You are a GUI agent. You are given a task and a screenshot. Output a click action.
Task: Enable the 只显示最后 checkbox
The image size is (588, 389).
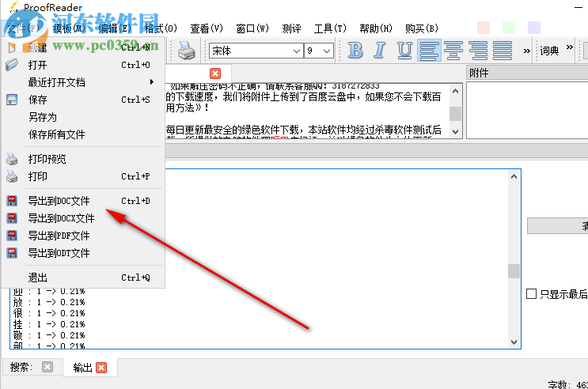coord(531,294)
